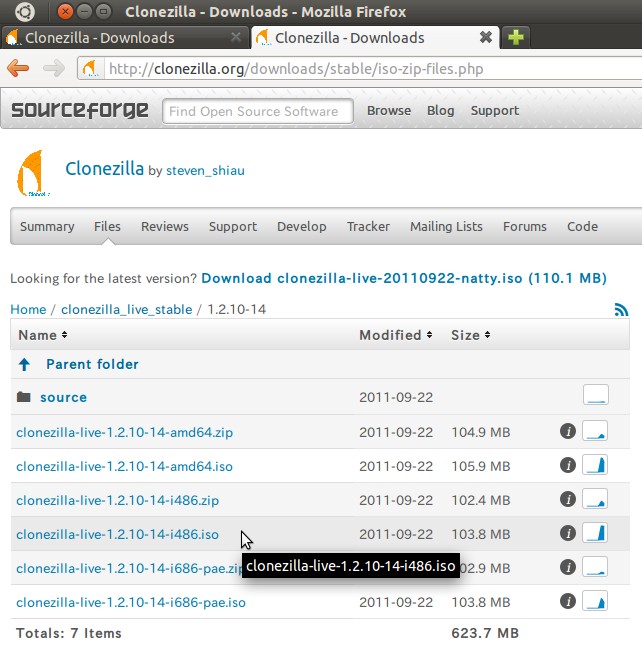Open download stats chart for i486.zip

595,499
